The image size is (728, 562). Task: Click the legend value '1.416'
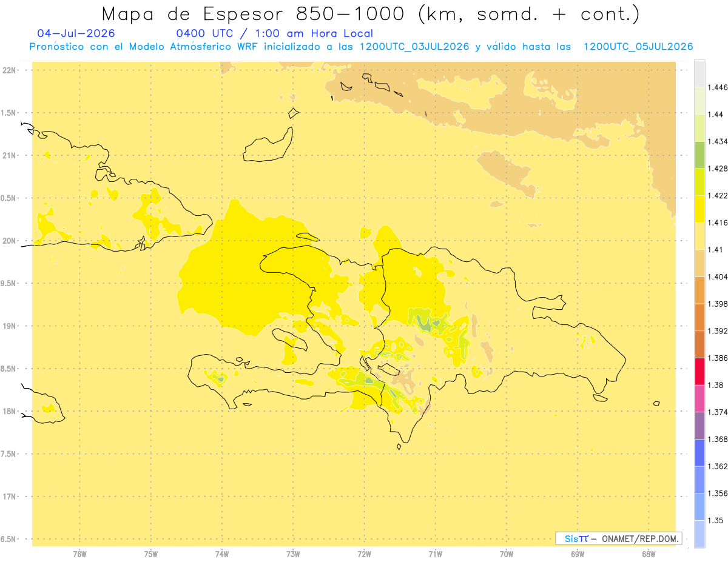[718, 222]
